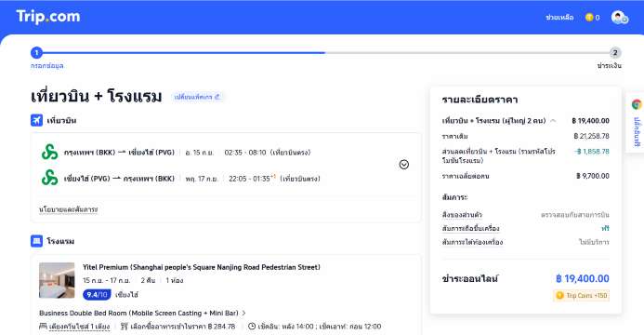Select step 1 กรอกข้อมูล circle
The image size is (644, 335).
[x=36, y=53]
